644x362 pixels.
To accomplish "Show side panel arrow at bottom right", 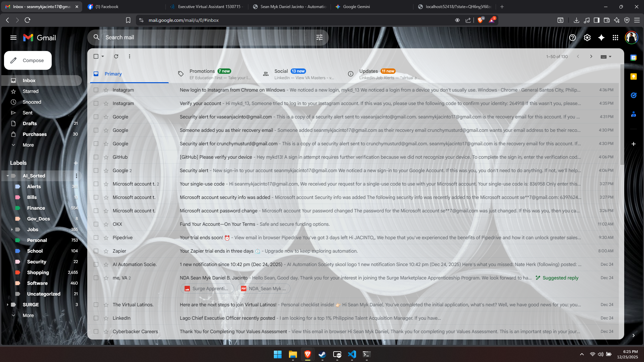I will (x=634, y=335).
